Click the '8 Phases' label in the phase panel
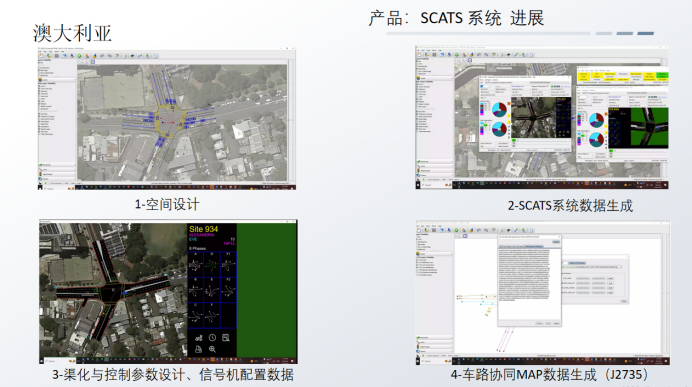This screenshot has width=692, height=387. point(198,248)
